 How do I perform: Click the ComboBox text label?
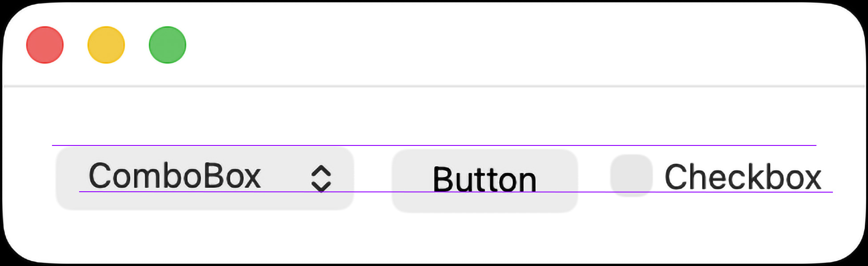175,176
